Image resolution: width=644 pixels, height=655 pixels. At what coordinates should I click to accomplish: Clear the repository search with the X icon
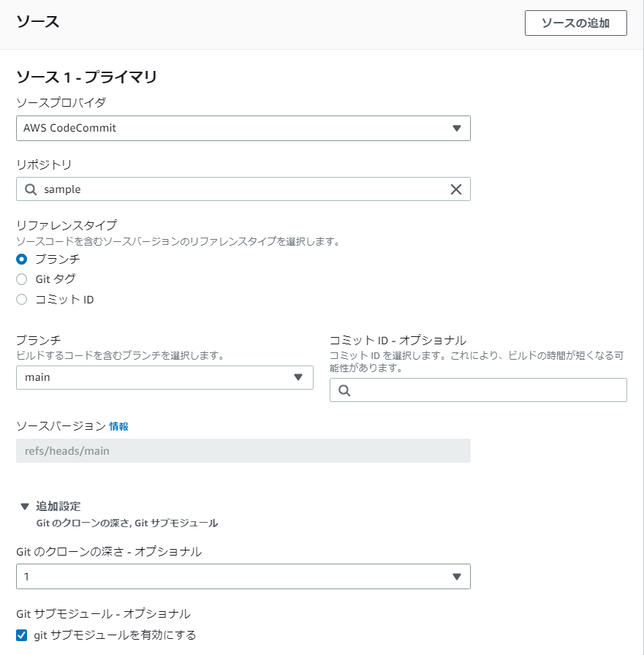pos(457,189)
